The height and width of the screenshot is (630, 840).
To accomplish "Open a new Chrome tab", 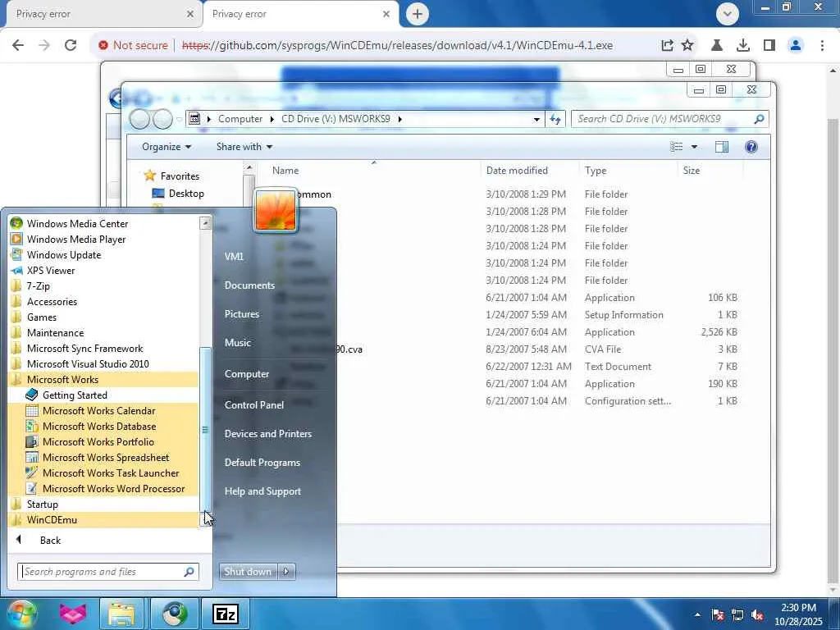I will click(x=418, y=14).
